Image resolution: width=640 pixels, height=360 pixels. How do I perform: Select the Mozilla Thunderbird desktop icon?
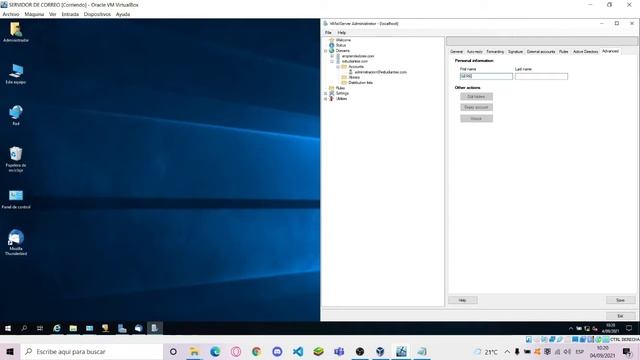(16, 242)
